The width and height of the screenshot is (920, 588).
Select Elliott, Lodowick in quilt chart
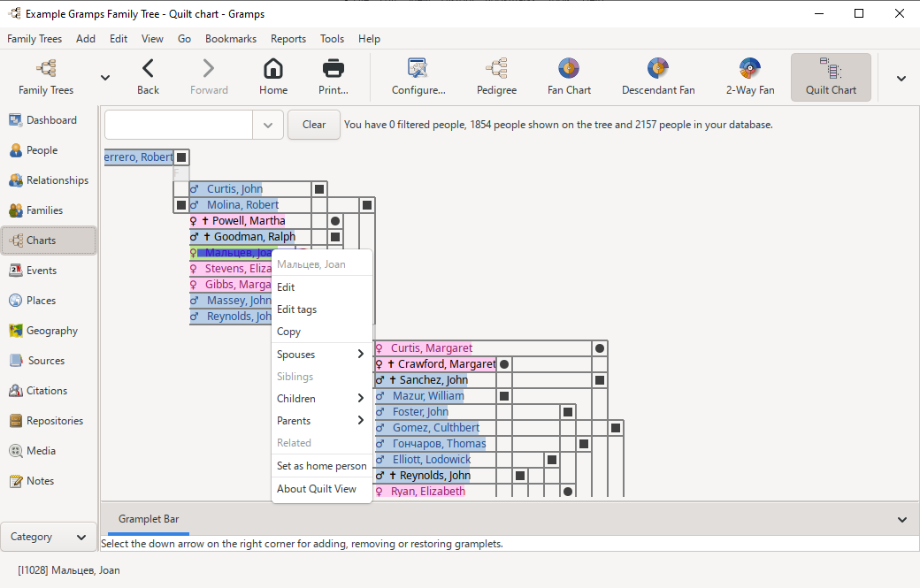[432, 460]
